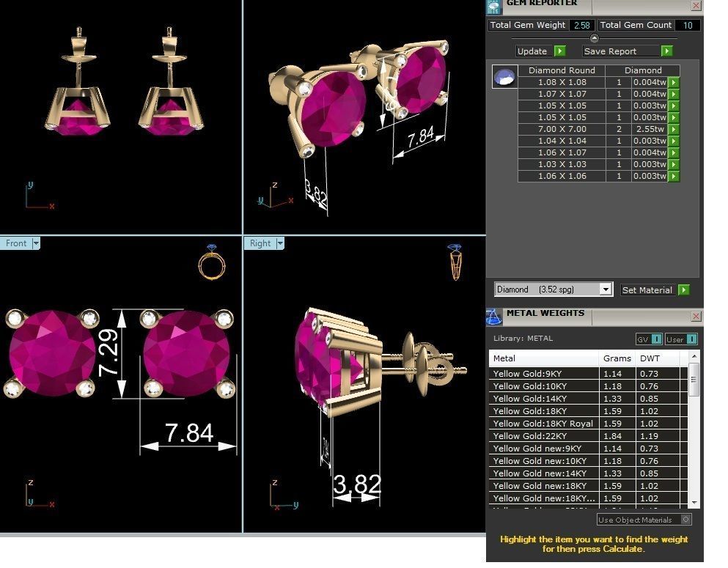Image resolution: width=728 pixels, height=568 pixels.
Task: Select the Yellow Gold:14KY row
Action: click(588, 399)
